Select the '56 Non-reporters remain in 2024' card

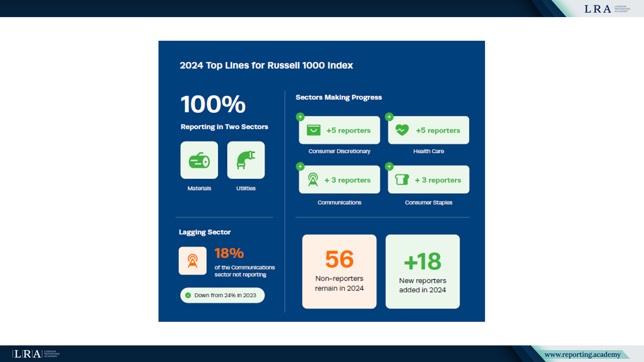(x=339, y=271)
